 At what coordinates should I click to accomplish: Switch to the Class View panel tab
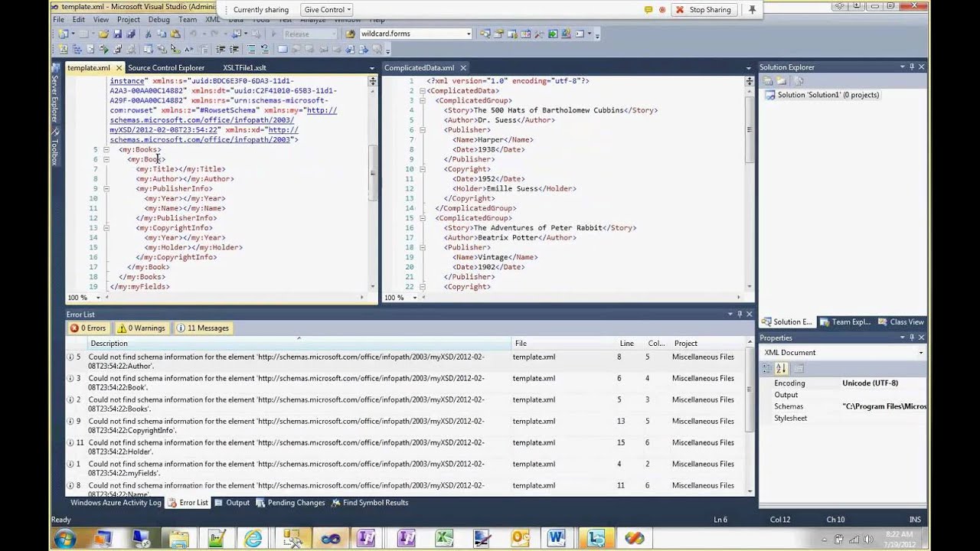point(901,322)
